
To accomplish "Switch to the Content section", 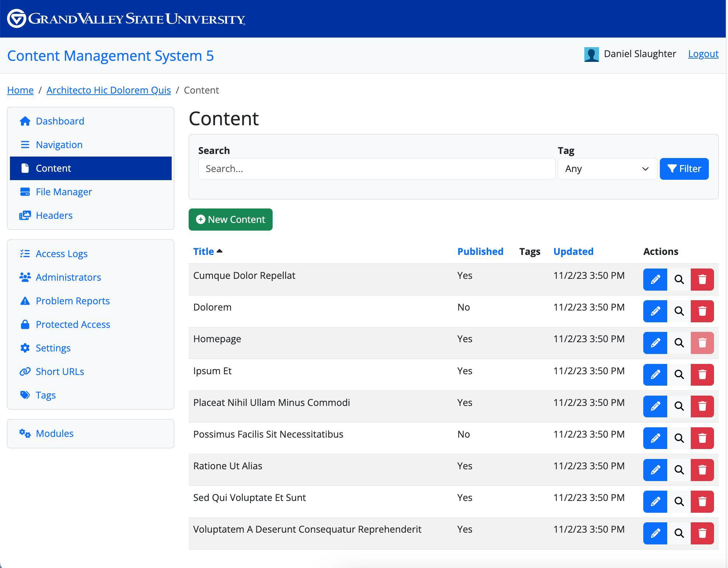I will [x=53, y=168].
